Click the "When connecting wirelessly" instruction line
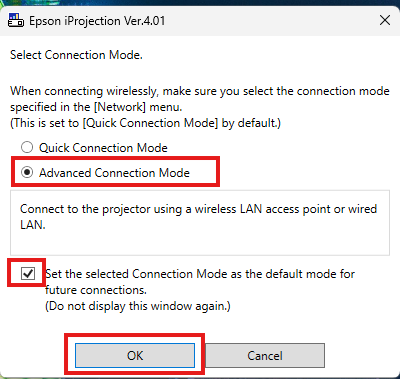 tap(200, 91)
